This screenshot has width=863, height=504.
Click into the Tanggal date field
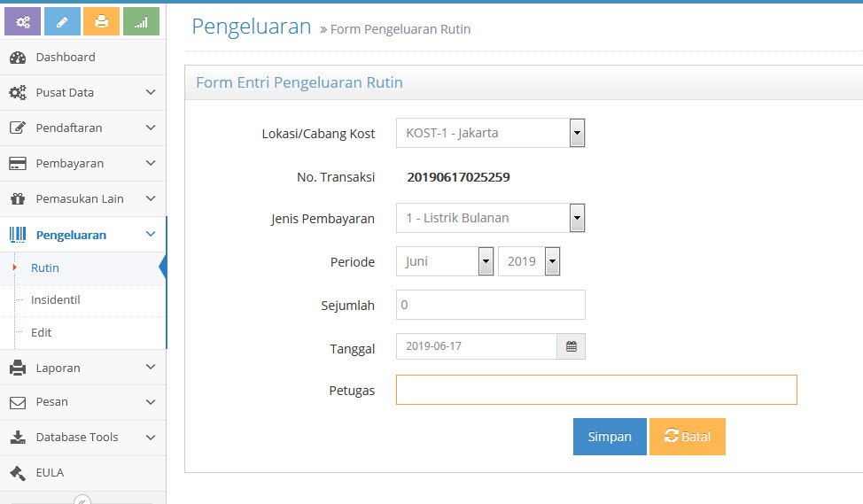(477, 346)
